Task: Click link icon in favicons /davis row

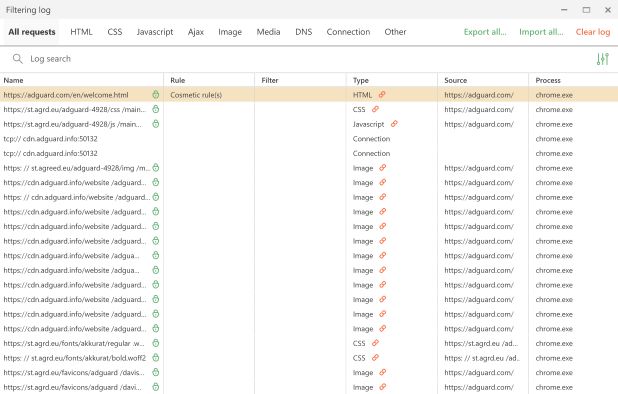Action: tap(382, 372)
